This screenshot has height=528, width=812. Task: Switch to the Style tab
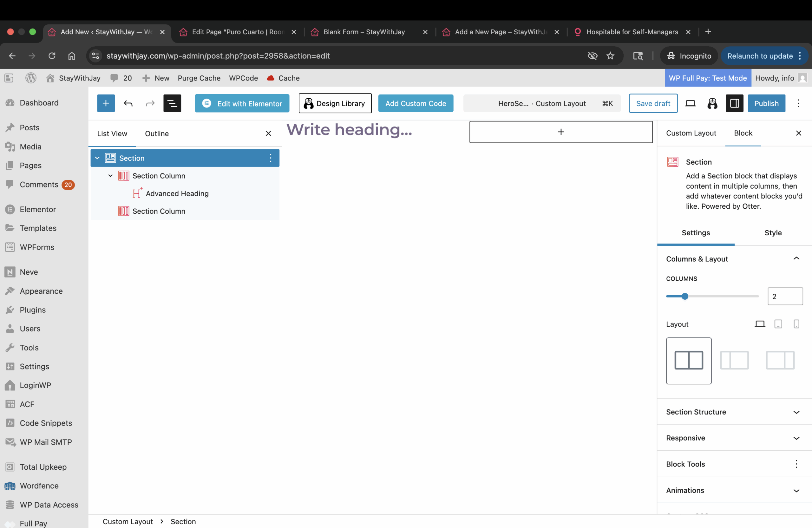(x=773, y=233)
